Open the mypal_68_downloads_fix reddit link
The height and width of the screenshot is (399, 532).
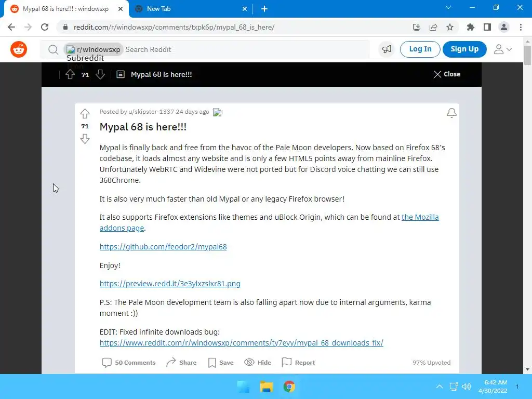(x=242, y=343)
